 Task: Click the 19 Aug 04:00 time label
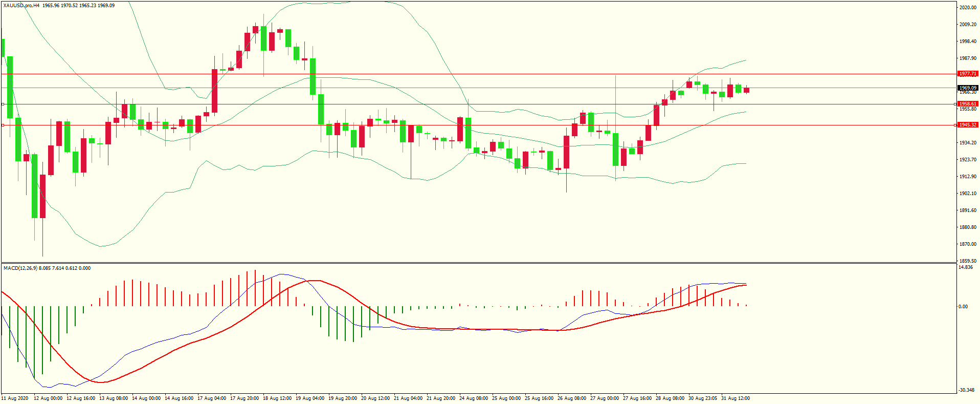[x=310, y=398]
